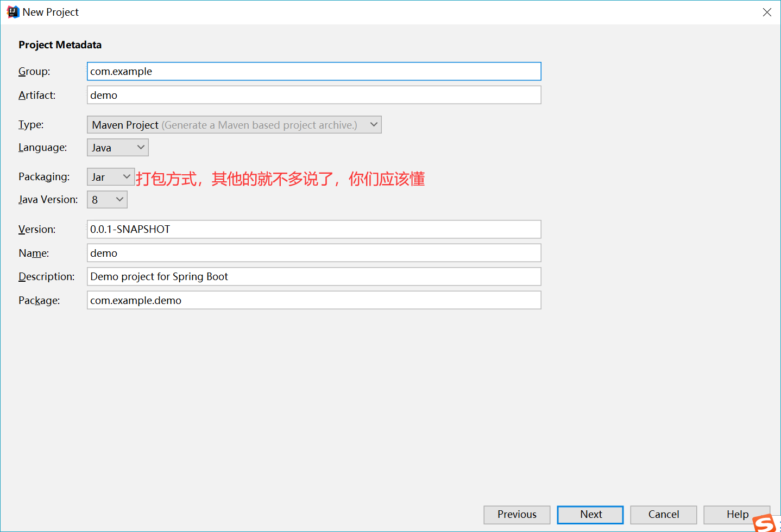Proceed with the Next button
Image resolution: width=781 pixels, height=532 pixels.
pyautogui.click(x=590, y=515)
